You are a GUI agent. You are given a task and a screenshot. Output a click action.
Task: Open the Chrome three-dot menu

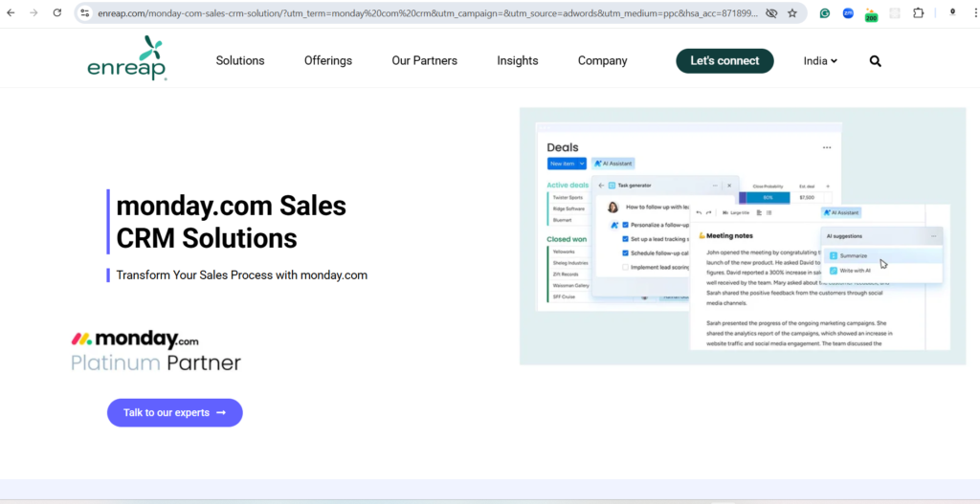(x=974, y=13)
